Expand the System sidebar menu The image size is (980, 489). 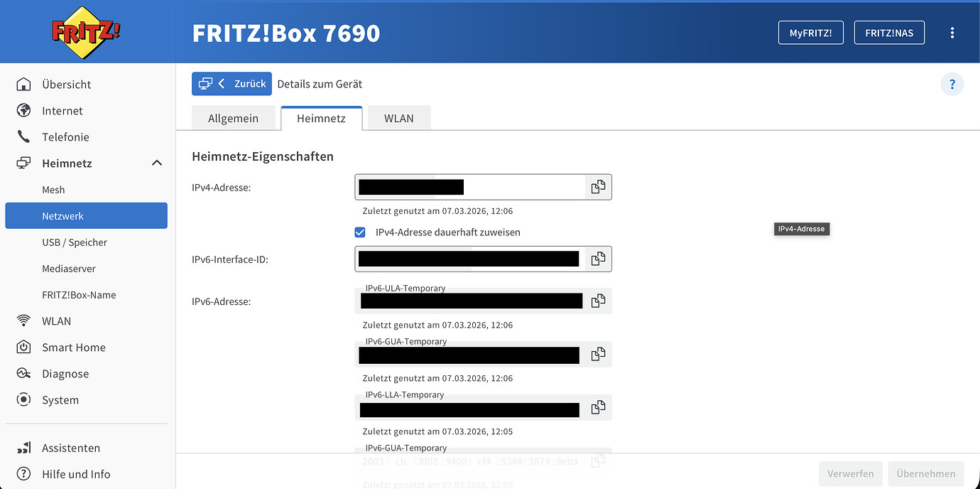[60, 400]
